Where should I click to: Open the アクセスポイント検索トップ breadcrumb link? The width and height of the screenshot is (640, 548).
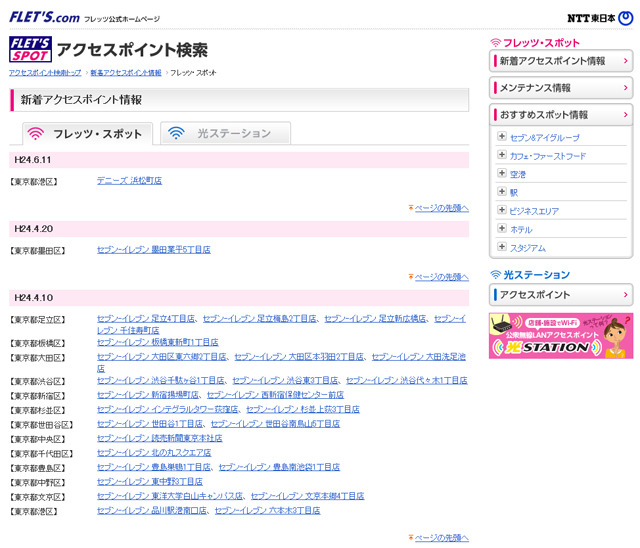pos(45,73)
